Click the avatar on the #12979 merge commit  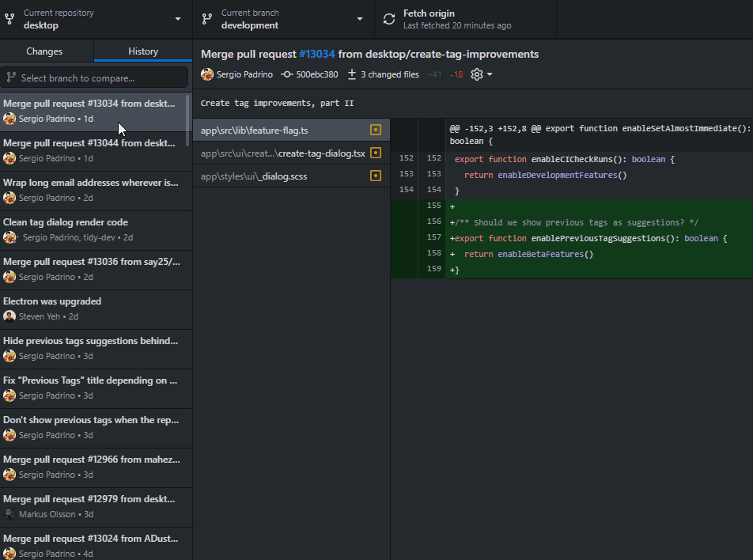click(9, 514)
